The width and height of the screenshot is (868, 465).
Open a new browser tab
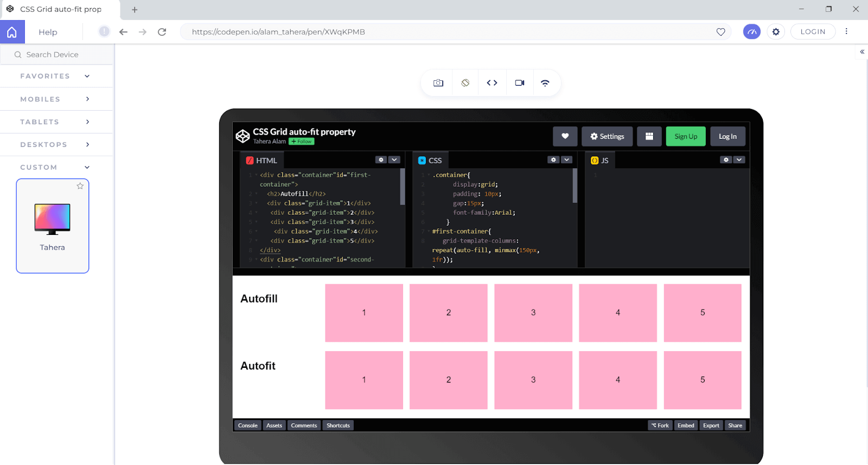tap(135, 9)
